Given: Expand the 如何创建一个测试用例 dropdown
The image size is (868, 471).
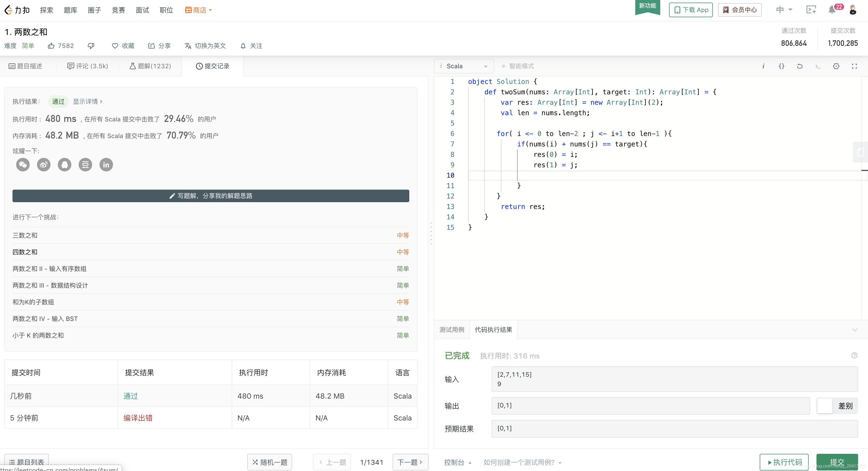Looking at the screenshot, I should (522, 462).
